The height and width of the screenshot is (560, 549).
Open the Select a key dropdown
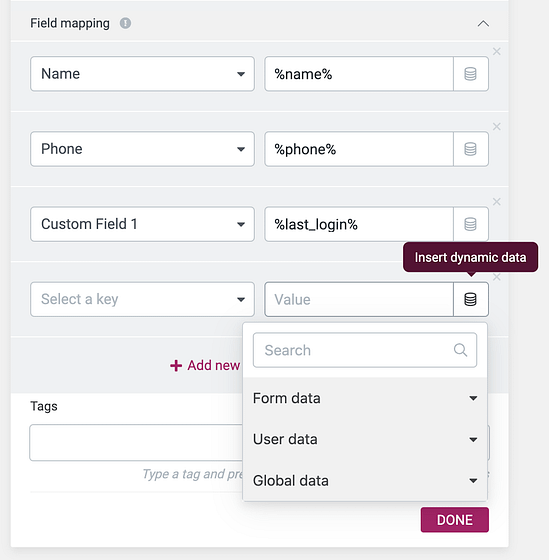pos(142,299)
